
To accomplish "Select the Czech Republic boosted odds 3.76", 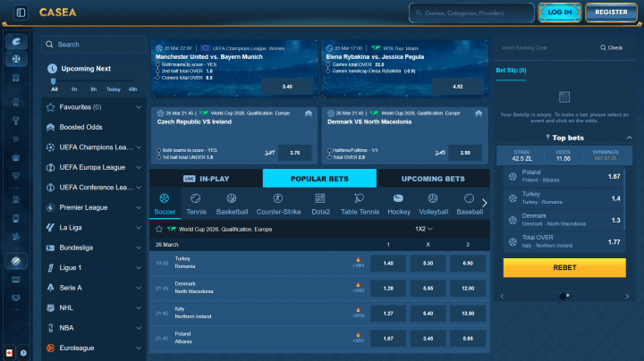I will [294, 153].
